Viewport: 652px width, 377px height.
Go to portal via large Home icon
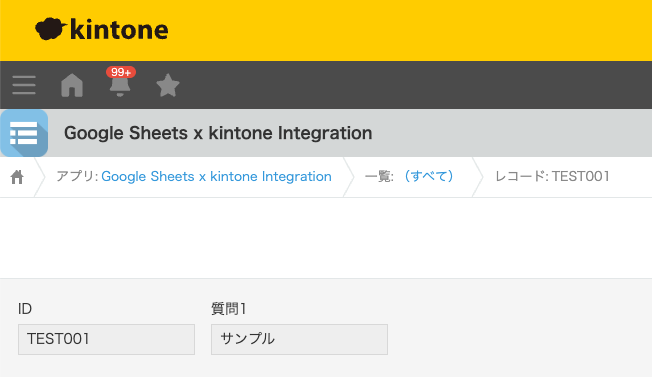[72, 85]
